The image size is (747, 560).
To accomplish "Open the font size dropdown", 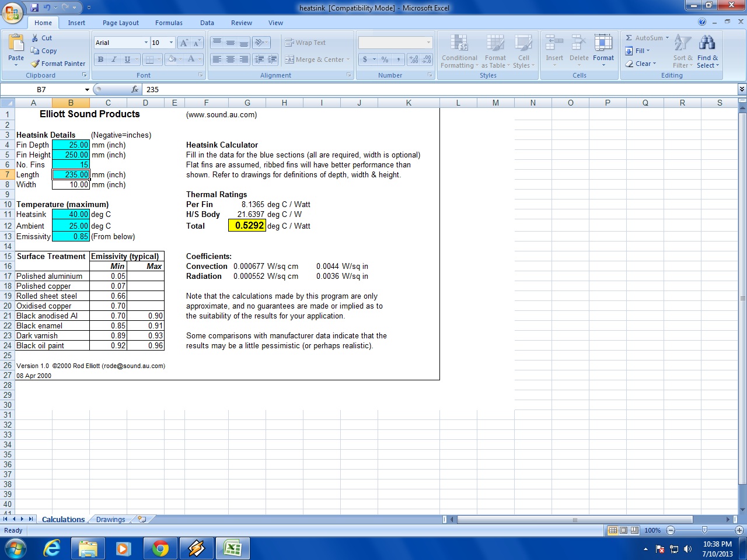I will (171, 43).
